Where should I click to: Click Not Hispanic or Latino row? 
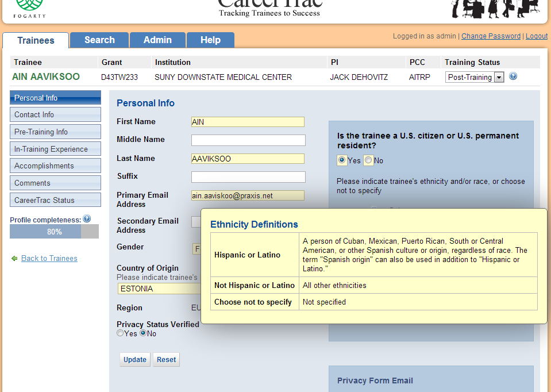tap(374, 285)
